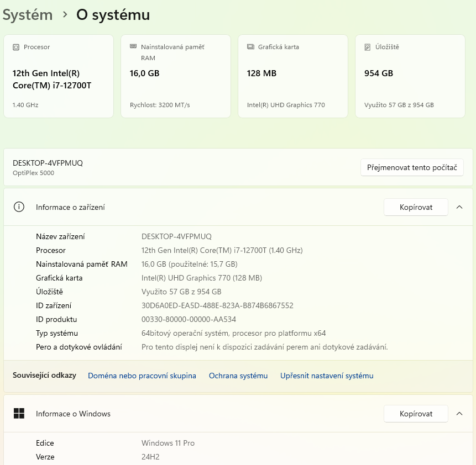Click the DESKTOP-4VFPMUQ value in Název zařízení row

tap(176, 236)
